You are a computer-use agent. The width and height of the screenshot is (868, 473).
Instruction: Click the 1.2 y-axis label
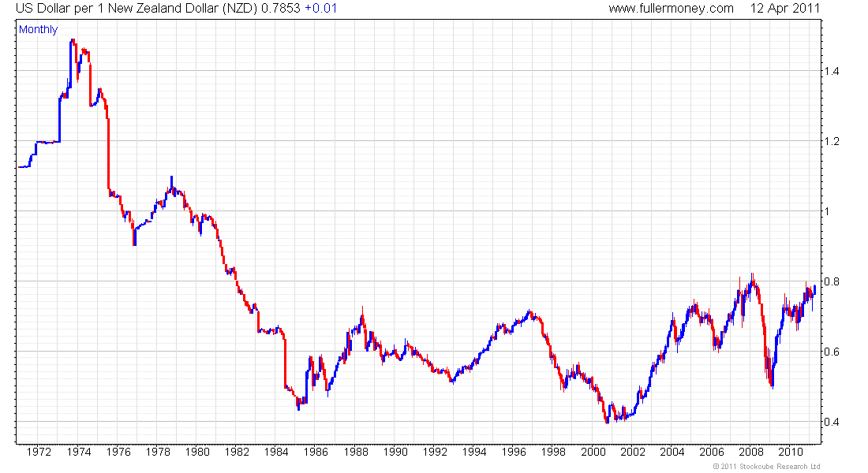832,141
